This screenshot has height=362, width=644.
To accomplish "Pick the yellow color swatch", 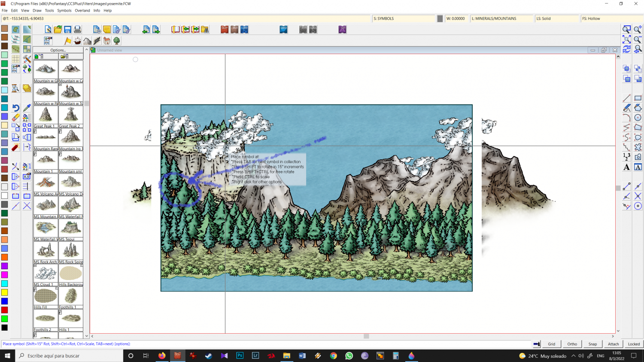I will click(x=4, y=292).
